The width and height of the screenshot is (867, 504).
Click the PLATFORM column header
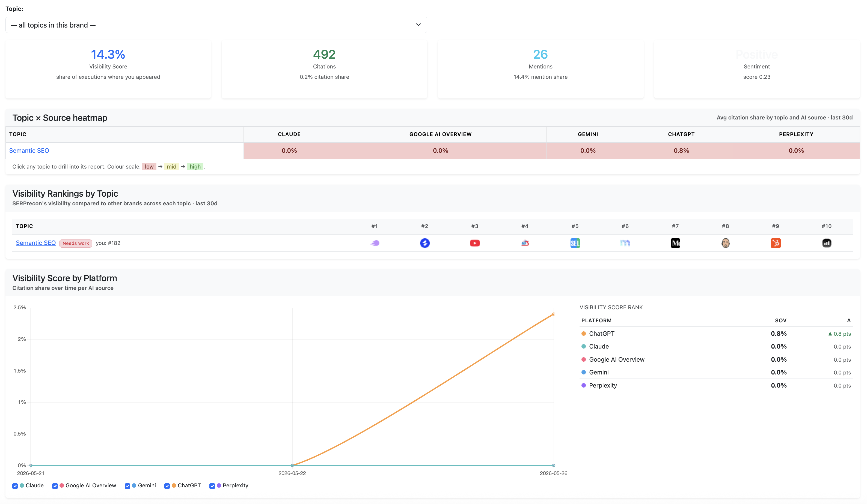596,320
